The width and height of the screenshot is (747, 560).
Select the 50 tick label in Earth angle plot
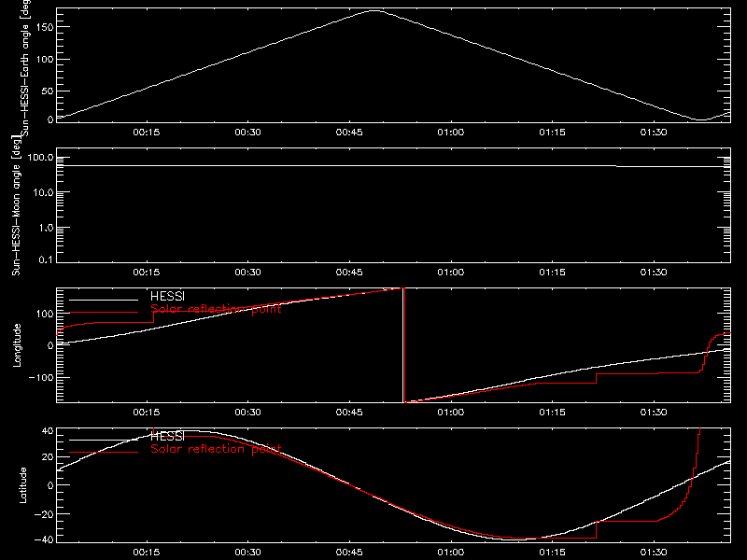coord(48,91)
